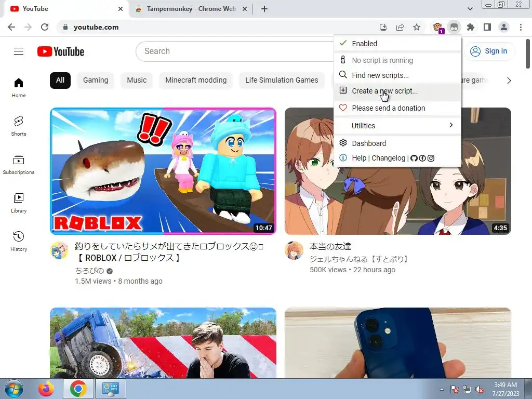The height and width of the screenshot is (399, 532).
Task: Click Please send a donation
Action: 397,108
